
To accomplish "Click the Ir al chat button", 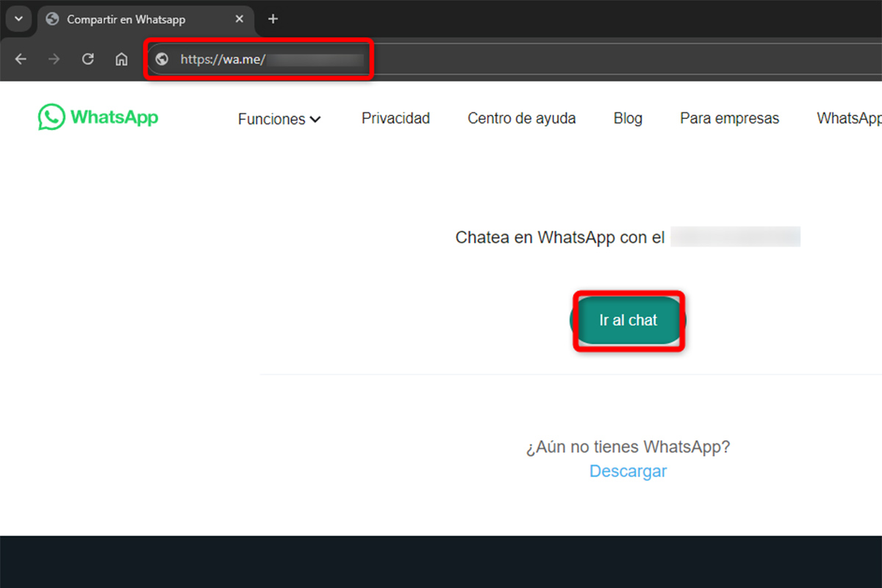I will (628, 320).
